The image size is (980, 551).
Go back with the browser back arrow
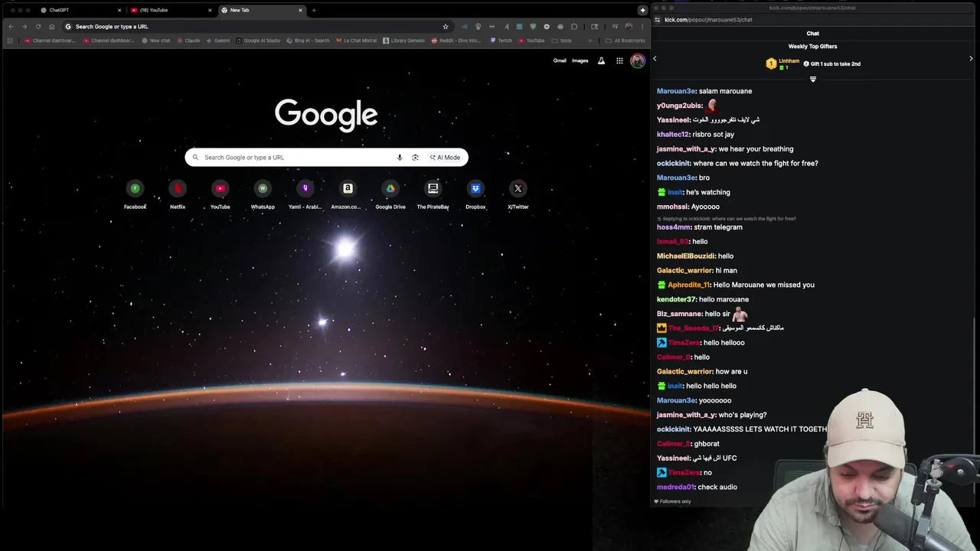[x=11, y=27]
